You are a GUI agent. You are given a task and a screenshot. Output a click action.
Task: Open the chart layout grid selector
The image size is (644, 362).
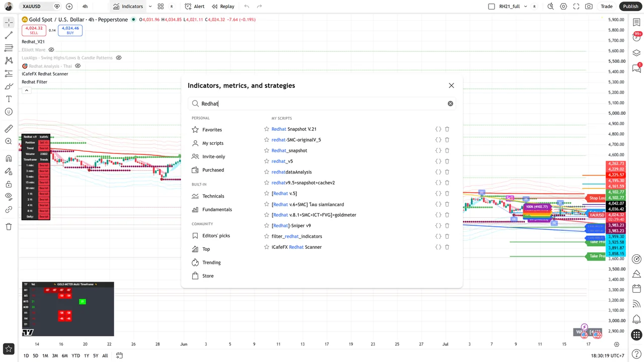tap(160, 7)
